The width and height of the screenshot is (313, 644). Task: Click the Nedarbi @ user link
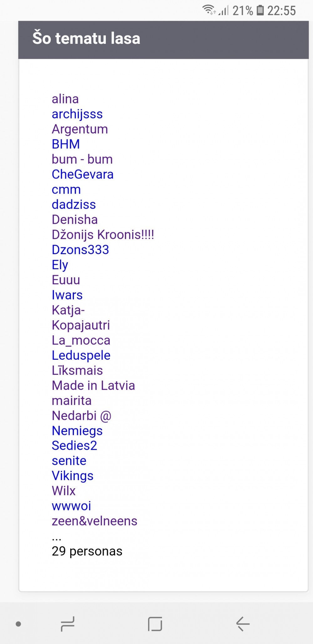(82, 416)
